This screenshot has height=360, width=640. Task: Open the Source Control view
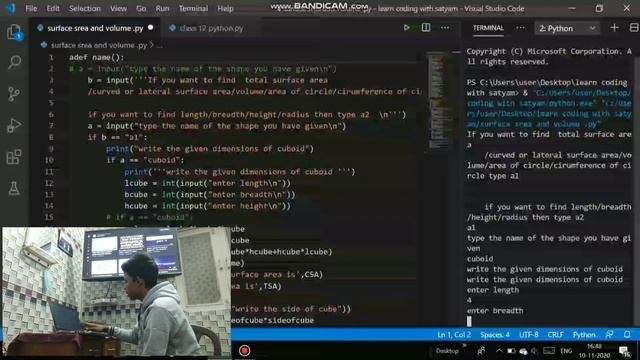(14, 94)
